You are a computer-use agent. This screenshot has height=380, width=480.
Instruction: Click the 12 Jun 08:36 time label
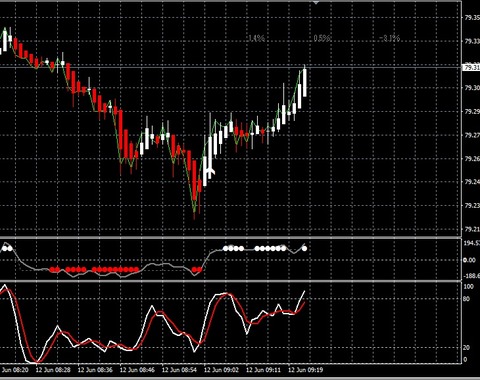click(95, 370)
